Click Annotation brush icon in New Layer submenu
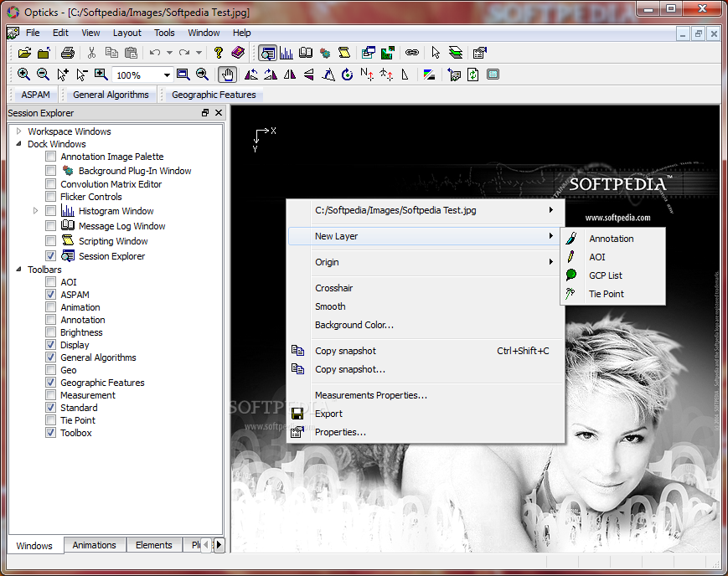Screen dimensions: 728x576 click(571, 239)
